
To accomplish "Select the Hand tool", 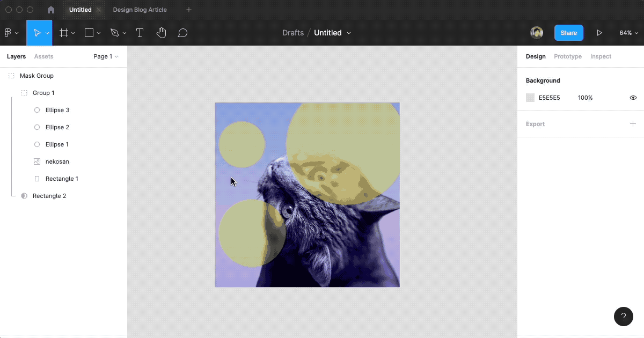I will point(161,33).
